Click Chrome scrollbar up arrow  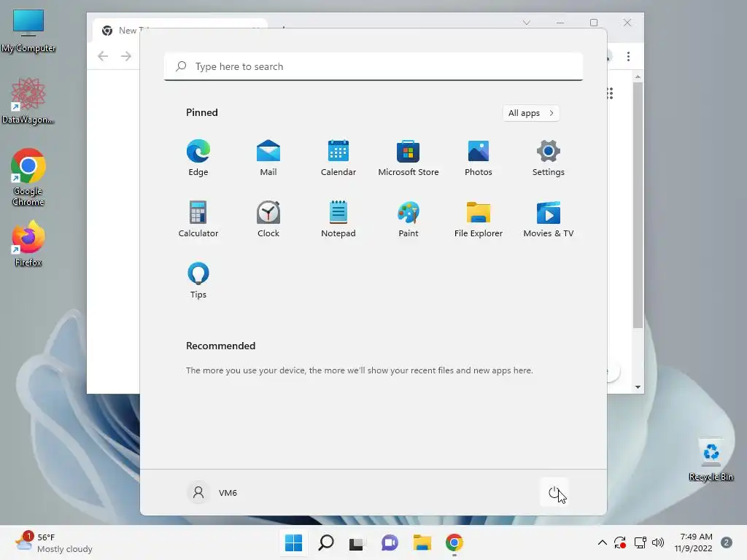pyautogui.click(x=638, y=77)
